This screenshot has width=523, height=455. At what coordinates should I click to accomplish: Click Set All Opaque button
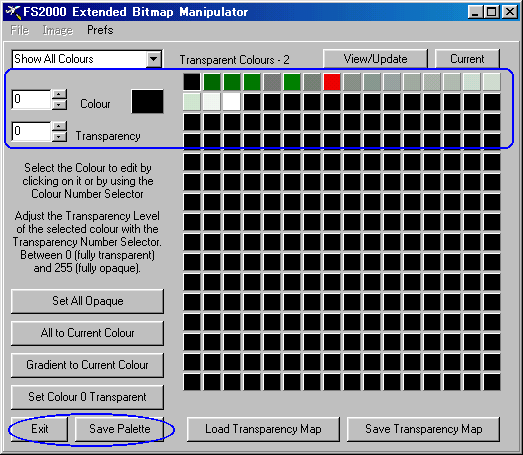coord(87,301)
